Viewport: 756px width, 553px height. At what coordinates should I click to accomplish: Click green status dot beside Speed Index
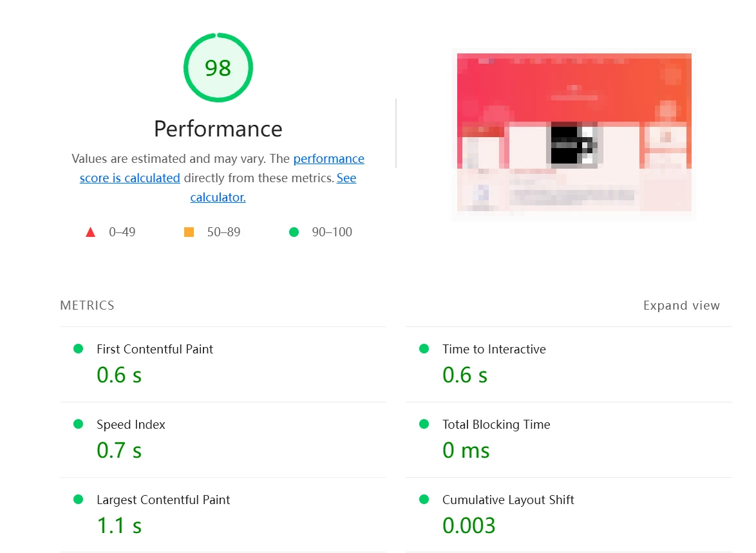[x=79, y=424]
